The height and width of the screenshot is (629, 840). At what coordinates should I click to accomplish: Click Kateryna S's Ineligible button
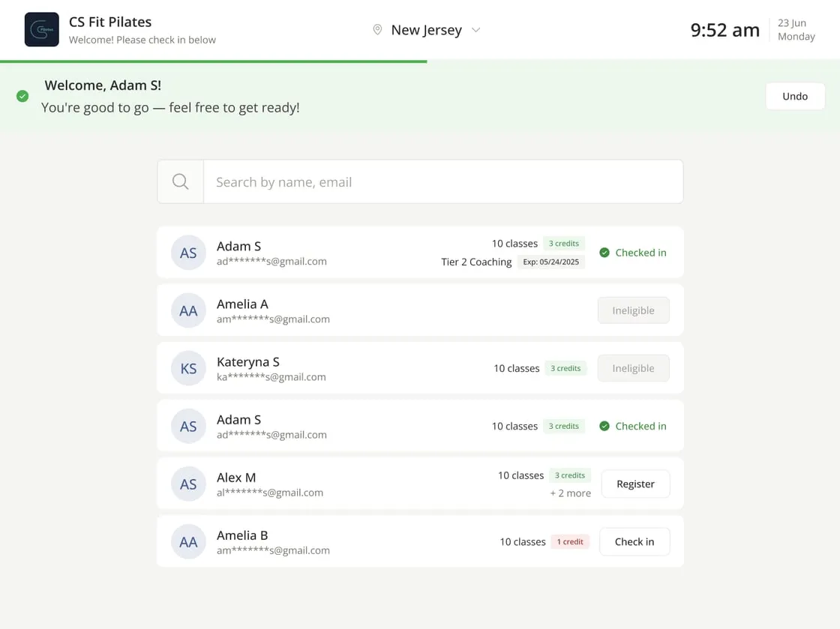(x=633, y=368)
